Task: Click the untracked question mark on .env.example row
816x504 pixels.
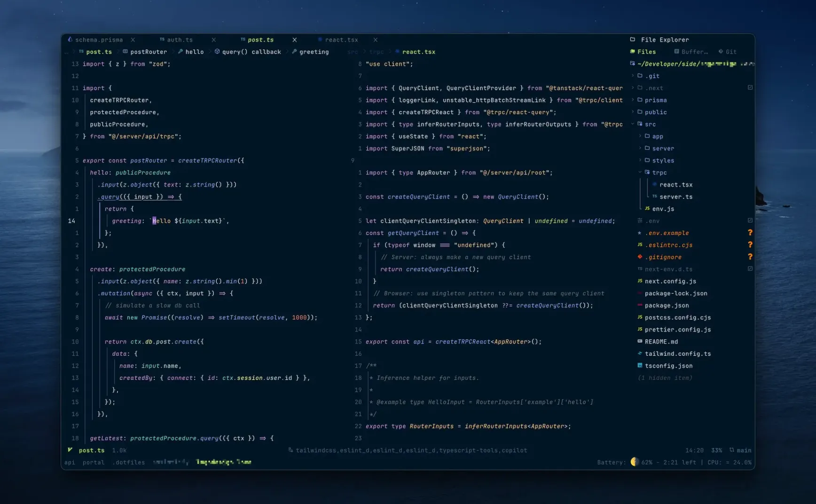Action: [750, 233]
